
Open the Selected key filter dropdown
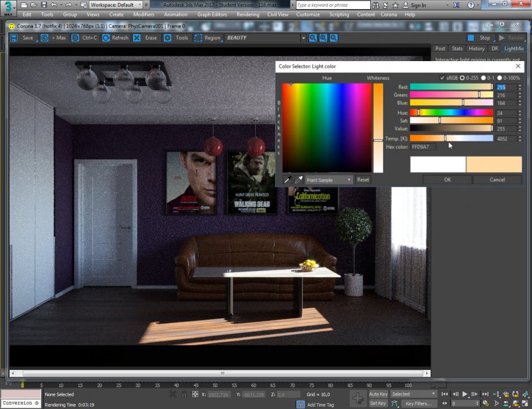pos(414,394)
